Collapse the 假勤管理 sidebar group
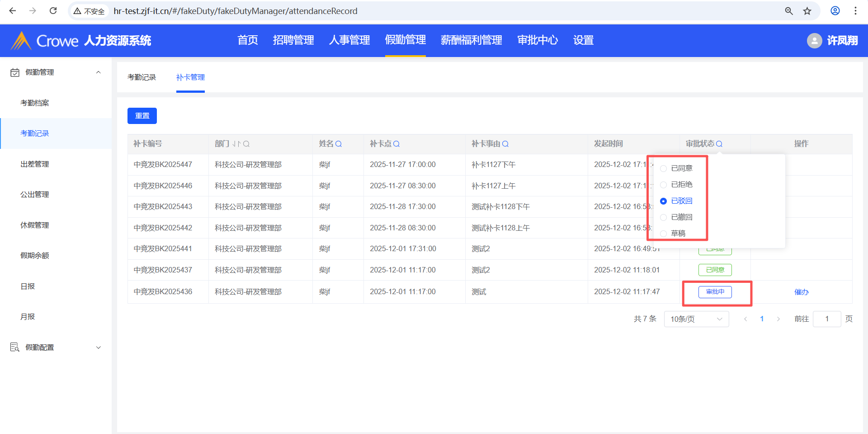This screenshot has width=868, height=434. (x=99, y=72)
